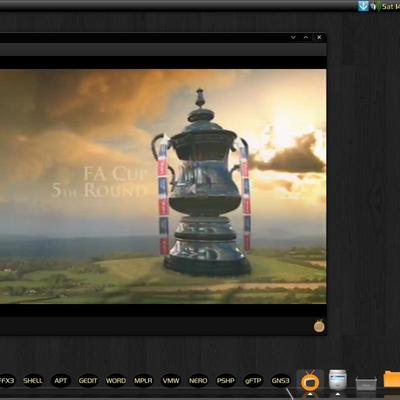This screenshot has width=400, height=400.
Task: Click the Sat clock in the top panel
Action: click(x=391, y=6)
